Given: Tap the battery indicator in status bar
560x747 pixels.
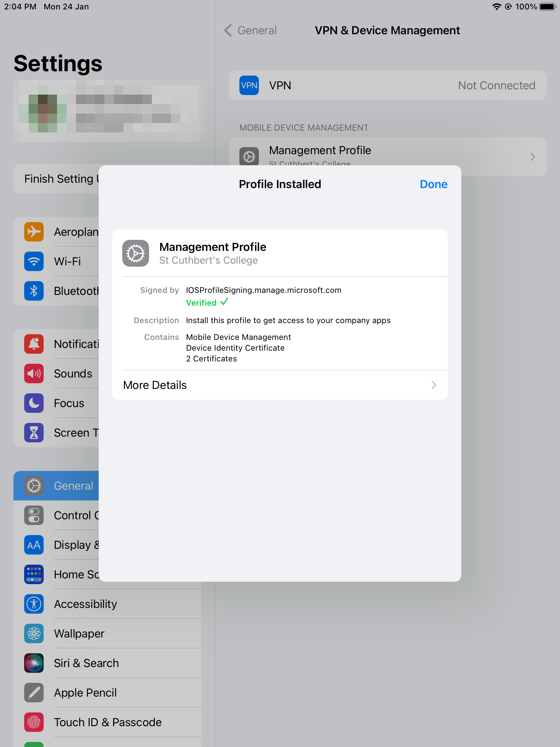Looking at the screenshot, I should tap(547, 6).
